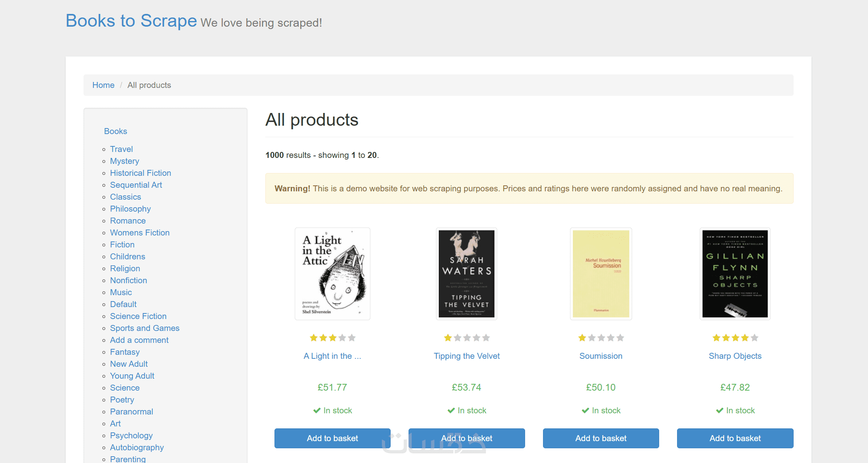This screenshot has width=868, height=463.
Task: Open the Tipping the Velvet cover image
Action: pos(466,274)
